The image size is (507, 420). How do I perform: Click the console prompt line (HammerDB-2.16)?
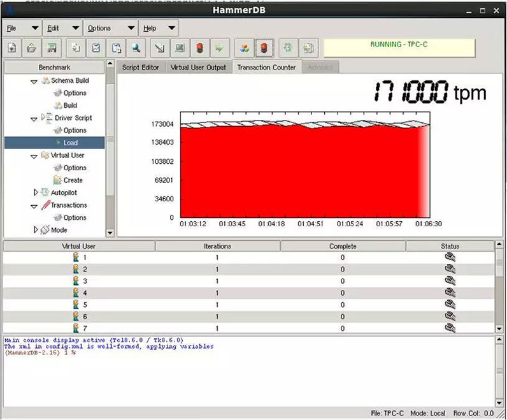(x=40, y=352)
